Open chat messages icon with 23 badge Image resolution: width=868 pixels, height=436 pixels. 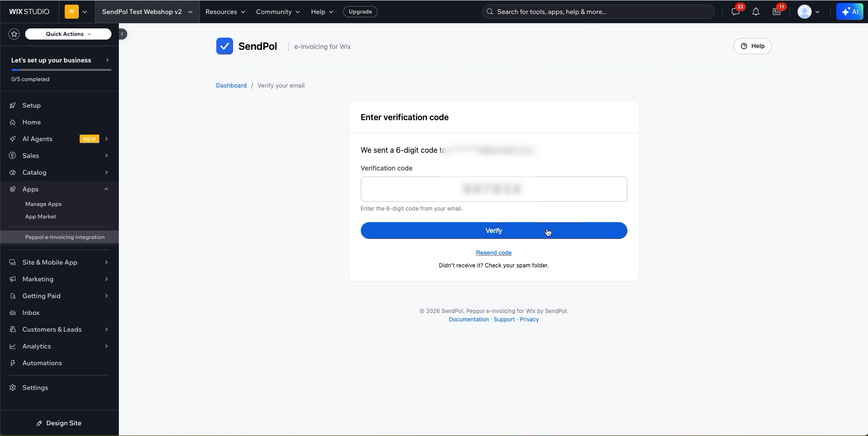click(736, 12)
